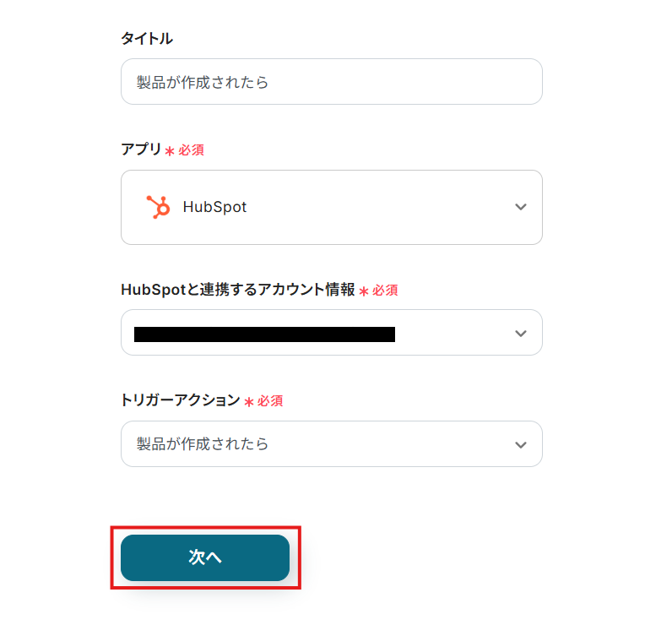This screenshot has height=636, width=672.
Task: Click the 必須 tag beside アカウント情報
Action: (385, 291)
